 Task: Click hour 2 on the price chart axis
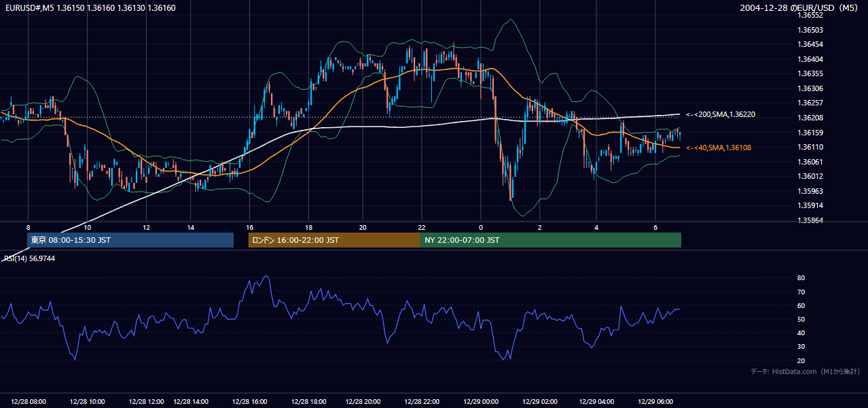tap(539, 227)
